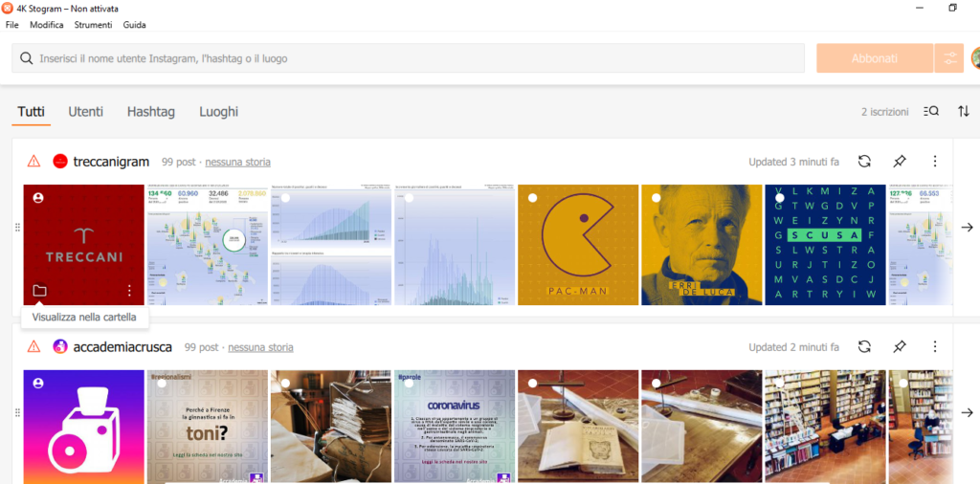The height and width of the screenshot is (484, 980).
Task: Click the accademiacrusca avatar icon
Action: (x=60, y=346)
